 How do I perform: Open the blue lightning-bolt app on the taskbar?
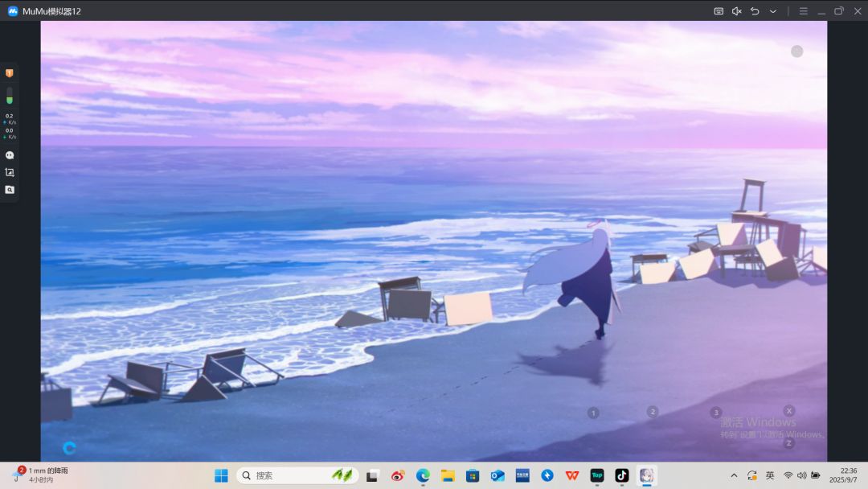click(x=547, y=475)
